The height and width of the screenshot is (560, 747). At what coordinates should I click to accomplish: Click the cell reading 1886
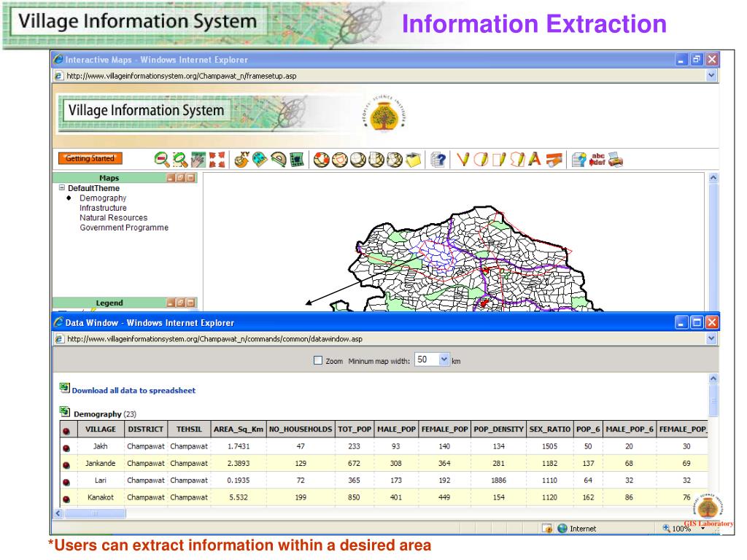[x=499, y=481]
